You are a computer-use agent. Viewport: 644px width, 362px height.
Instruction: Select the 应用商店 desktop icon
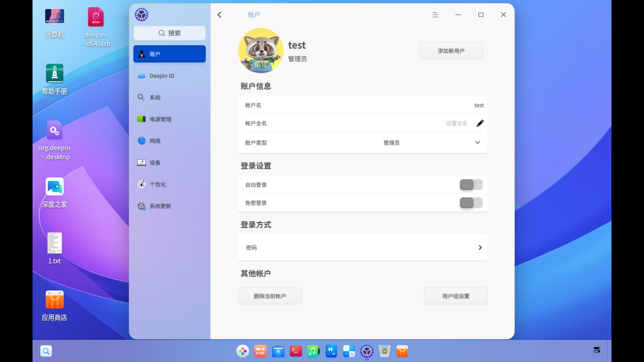pos(55,306)
